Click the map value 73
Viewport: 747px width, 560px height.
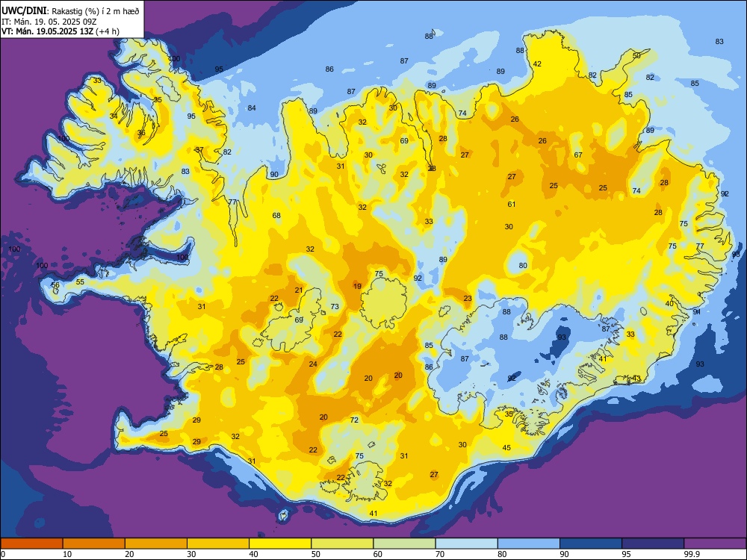pyautogui.click(x=335, y=307)
